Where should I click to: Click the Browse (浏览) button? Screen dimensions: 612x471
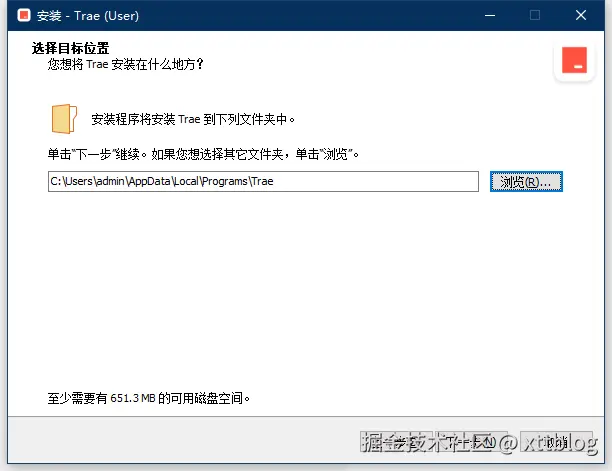(x=526, y=181)
